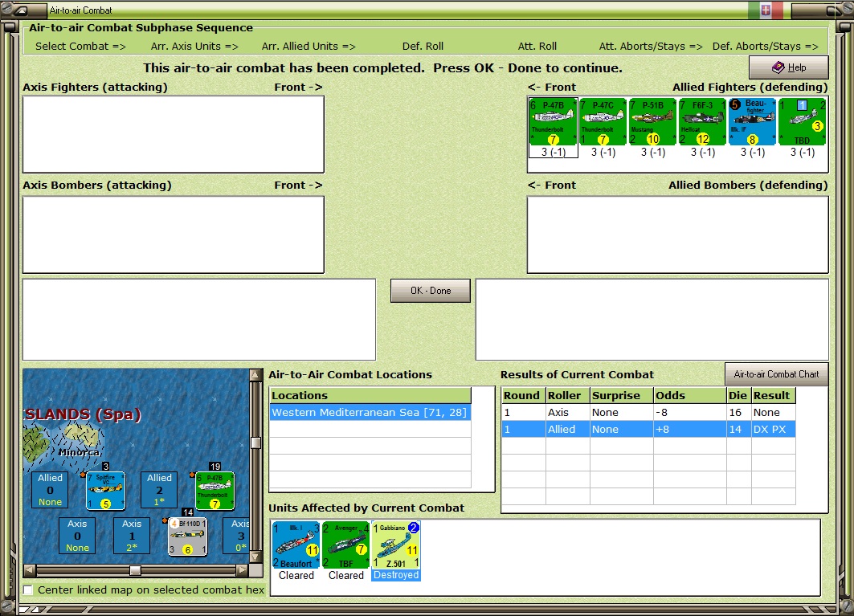Click the Axis 0 None map marker
Viewport: 854px width, 616px height.
tap(77, 536)
